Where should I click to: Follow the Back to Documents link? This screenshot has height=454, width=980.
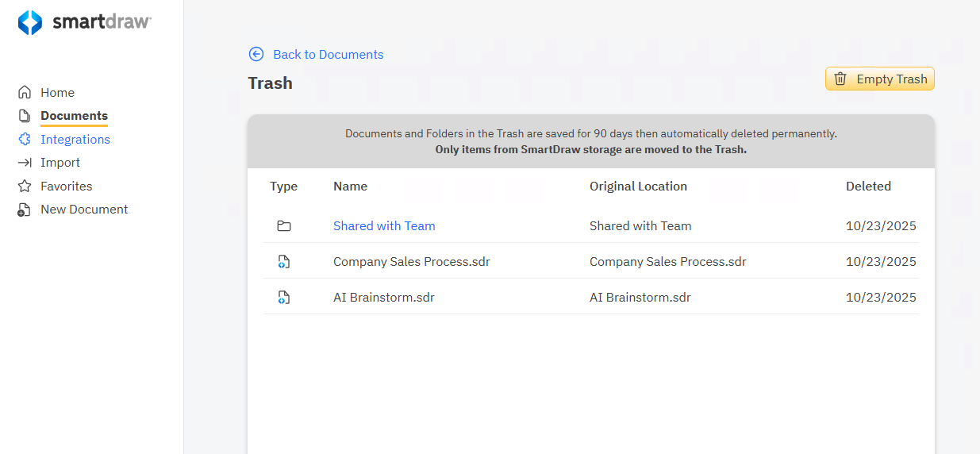328,54
